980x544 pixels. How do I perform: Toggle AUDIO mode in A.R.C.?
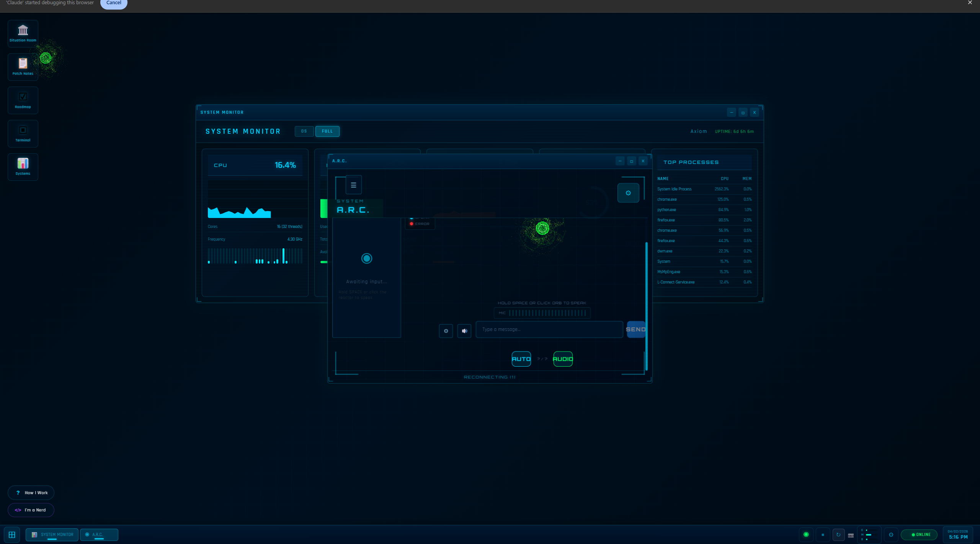tap(563, 359)
